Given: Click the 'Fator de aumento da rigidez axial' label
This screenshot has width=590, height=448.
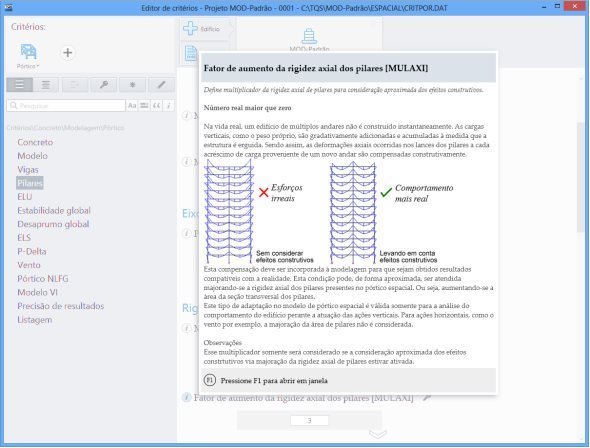Looking at the screenshot, I should tap(303, 398).
